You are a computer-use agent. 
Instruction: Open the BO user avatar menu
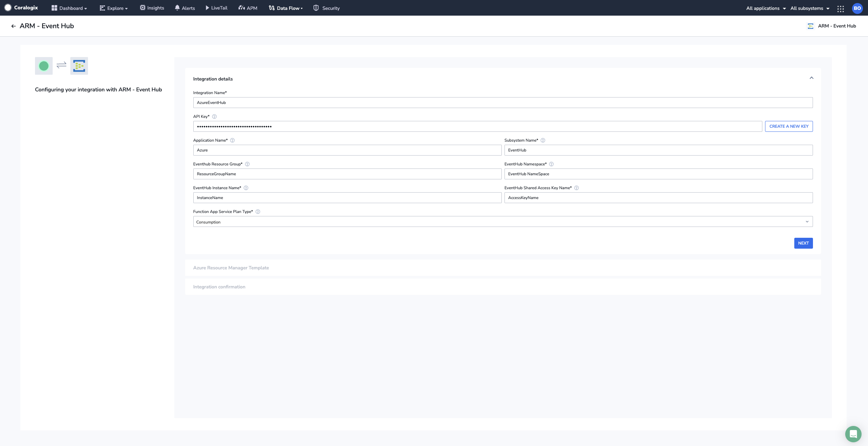857,8
